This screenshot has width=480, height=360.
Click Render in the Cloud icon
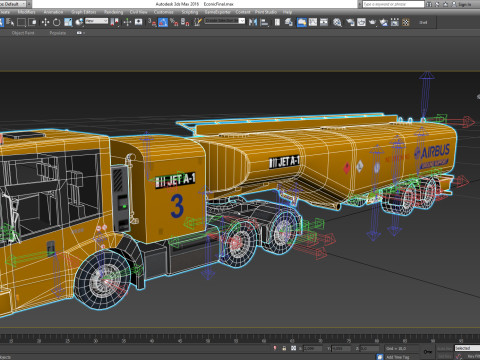click(384, 22)
